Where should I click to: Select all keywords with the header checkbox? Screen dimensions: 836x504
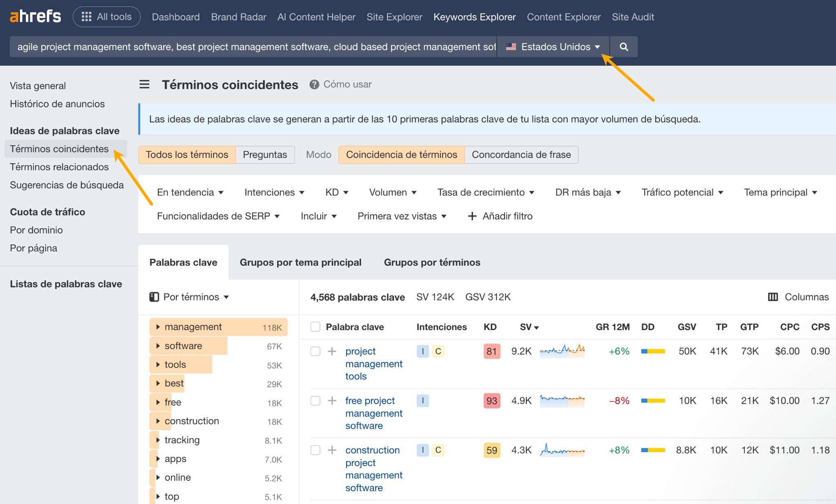pos(315,327)
